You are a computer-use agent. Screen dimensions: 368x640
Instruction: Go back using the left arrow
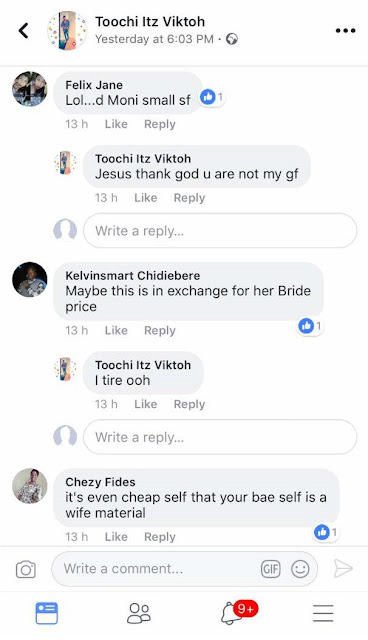pyautogui.click(x=24, y=31)
